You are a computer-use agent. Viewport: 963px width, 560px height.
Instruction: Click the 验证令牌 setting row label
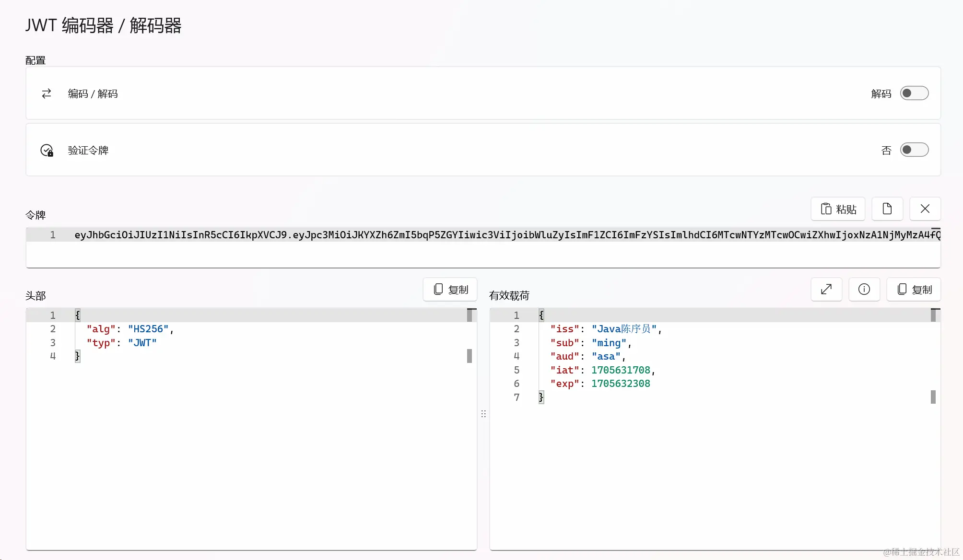pos(88,151)
